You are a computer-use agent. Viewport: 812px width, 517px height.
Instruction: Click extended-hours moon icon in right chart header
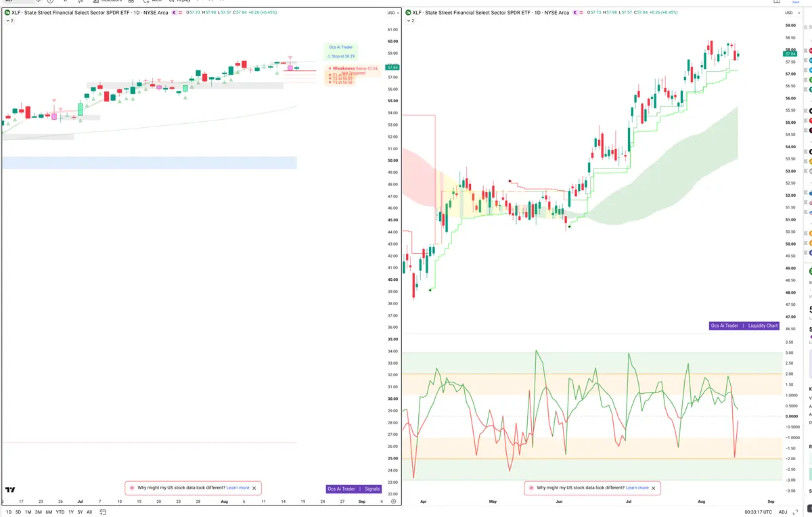[576, 13]
